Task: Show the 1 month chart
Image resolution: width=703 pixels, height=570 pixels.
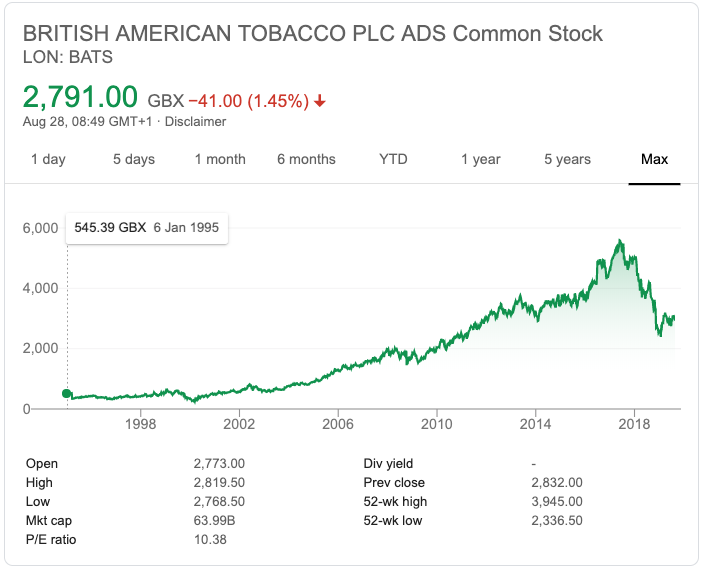Action: pyautogui.click(x=220, y=159)
